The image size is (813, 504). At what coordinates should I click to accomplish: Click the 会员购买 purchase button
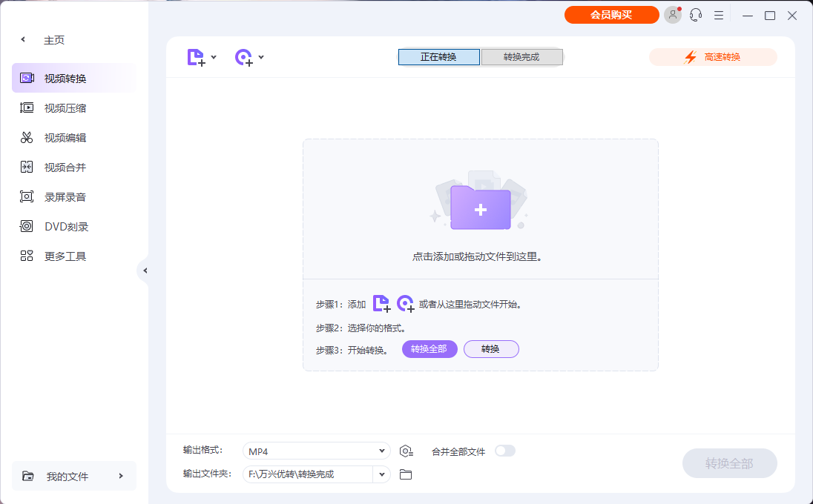tap(611, 14)
